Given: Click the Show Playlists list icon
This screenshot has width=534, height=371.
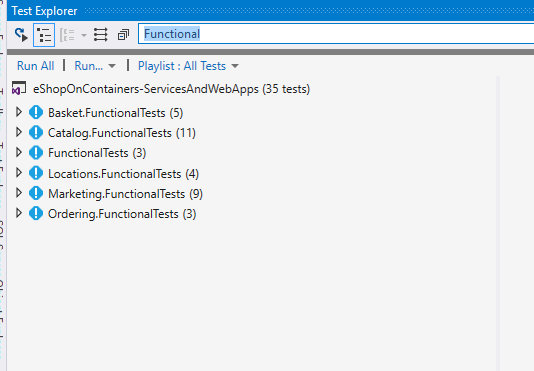Looking at the screenshot, I should click(100, 35).
